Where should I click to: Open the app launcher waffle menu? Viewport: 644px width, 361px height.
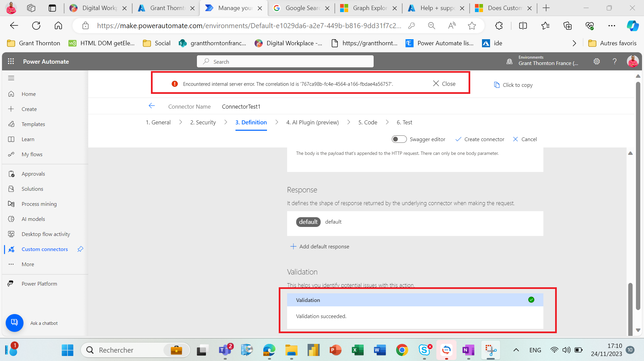(11, 61)
